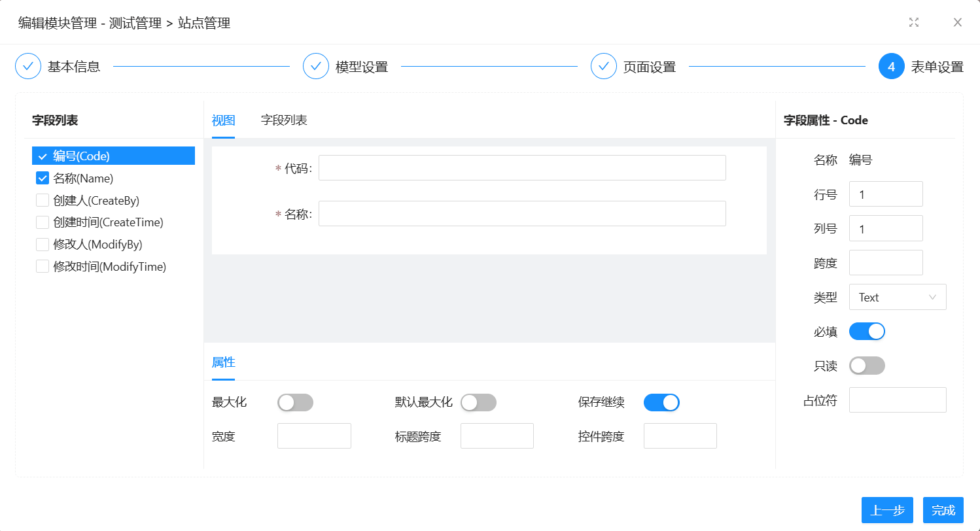Click the 上一步 previous button
The height and width of the screenshot is (531, 980).
887,510
